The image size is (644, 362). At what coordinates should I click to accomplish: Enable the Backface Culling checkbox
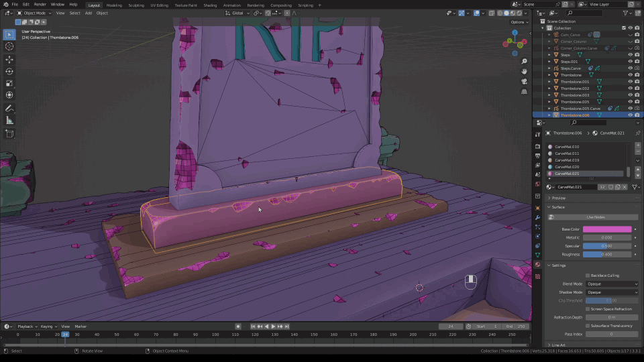[x=588, y=276]
